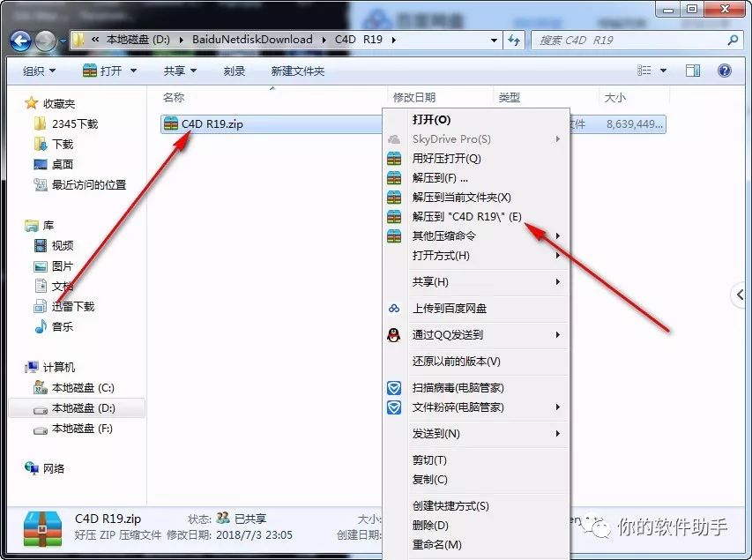Click the C4D R19 address path segment
This screenshot has width=752, height=560.
pyautogui.click(x=359, y=40)
